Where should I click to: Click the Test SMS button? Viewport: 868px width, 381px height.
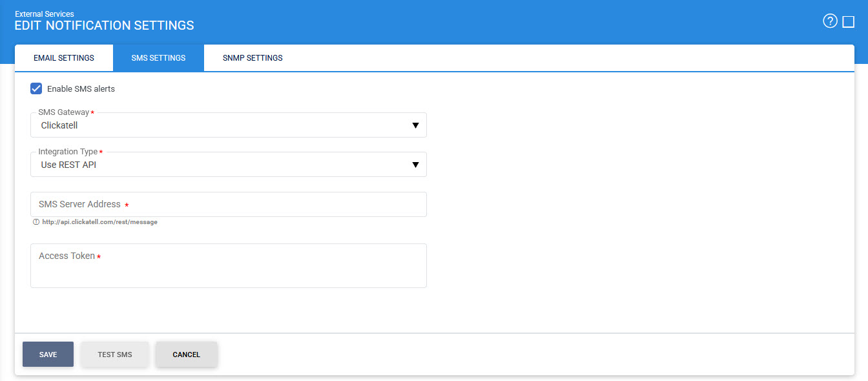click(115, 355)
